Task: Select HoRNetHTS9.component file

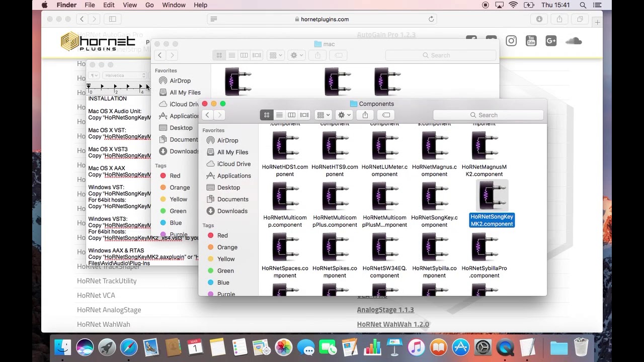Action: point(335,153)
